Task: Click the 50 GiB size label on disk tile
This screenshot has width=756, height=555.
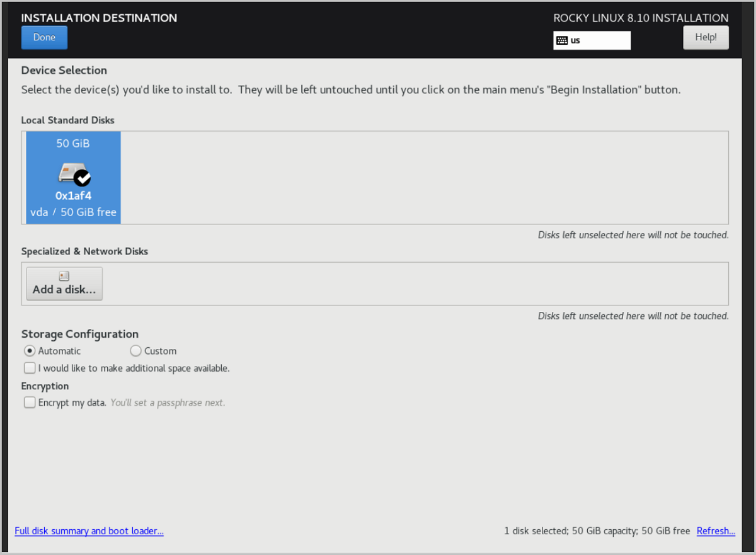Action: [x=73, y=144]
